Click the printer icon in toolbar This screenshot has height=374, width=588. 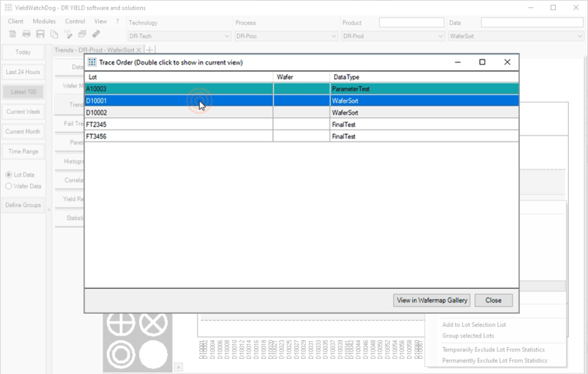tap(26, 34)
